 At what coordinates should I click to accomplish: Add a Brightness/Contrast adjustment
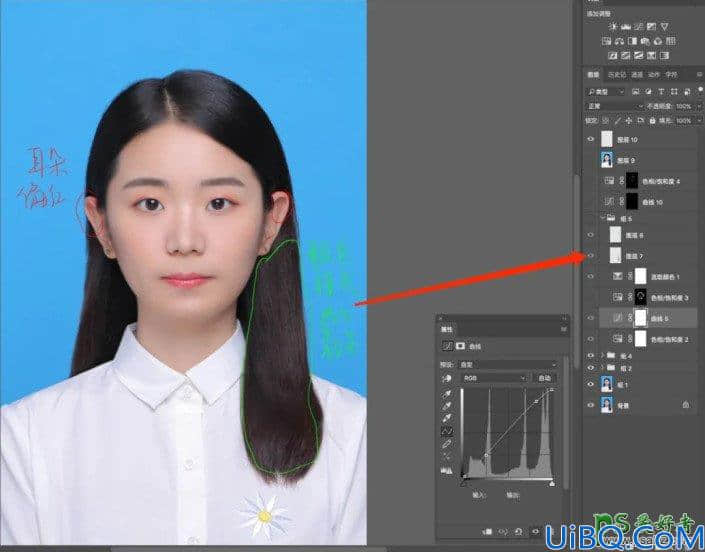[x=613, y=27]
